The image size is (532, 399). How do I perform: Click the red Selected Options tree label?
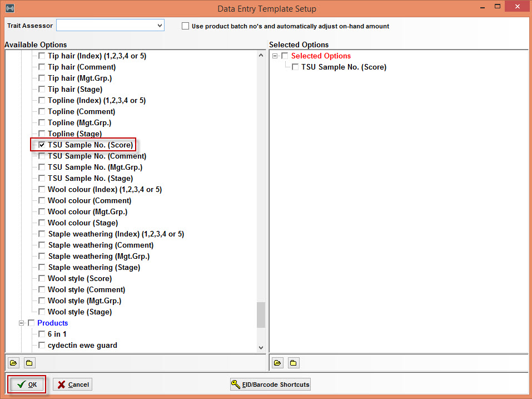coord(321,56)
